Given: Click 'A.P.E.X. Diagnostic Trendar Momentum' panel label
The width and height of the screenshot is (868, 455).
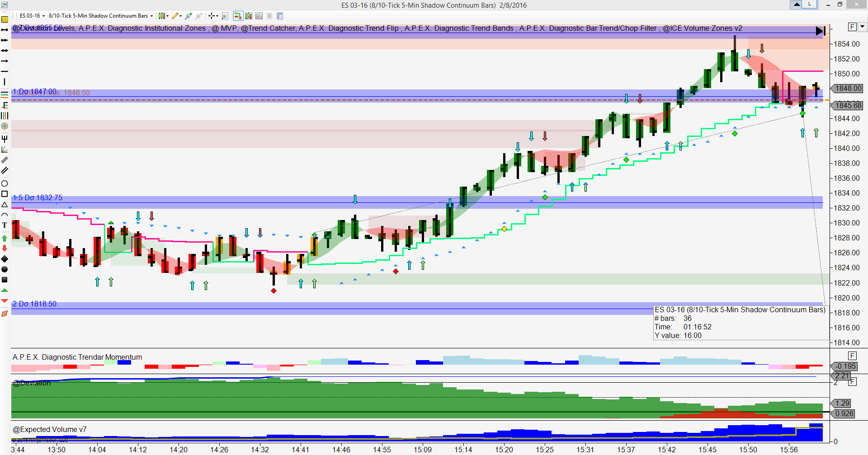Looking at the screenshot, I should click(x=77, y=357).
